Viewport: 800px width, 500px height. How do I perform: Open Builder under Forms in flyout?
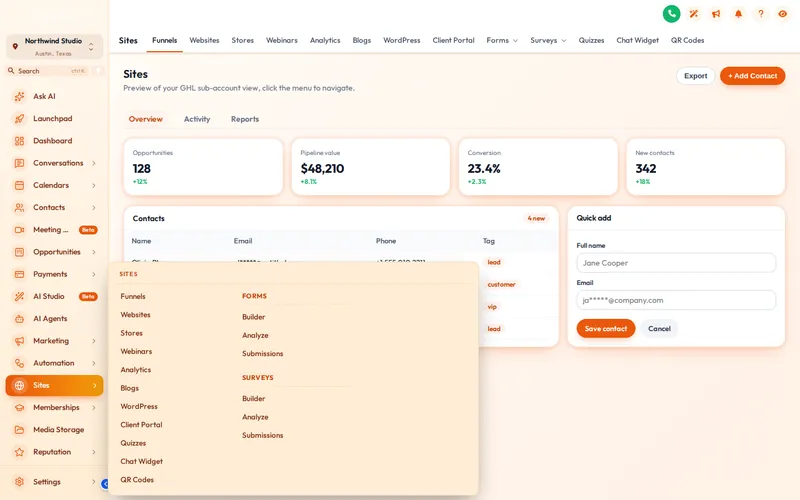coord(254,317)
